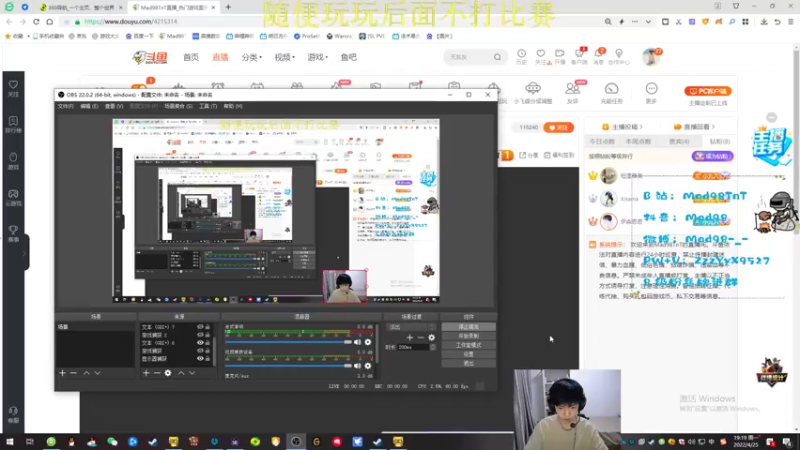Screen dimensions: 800x450
Task: Click orange 关注 follow button beside viewer count
Action: [558, 128]
